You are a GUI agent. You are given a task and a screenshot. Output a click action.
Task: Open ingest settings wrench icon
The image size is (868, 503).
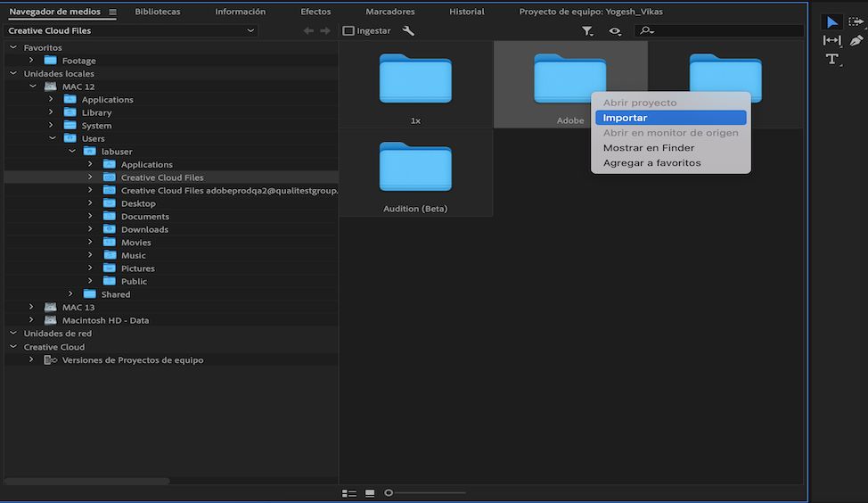tap(408, 30)
